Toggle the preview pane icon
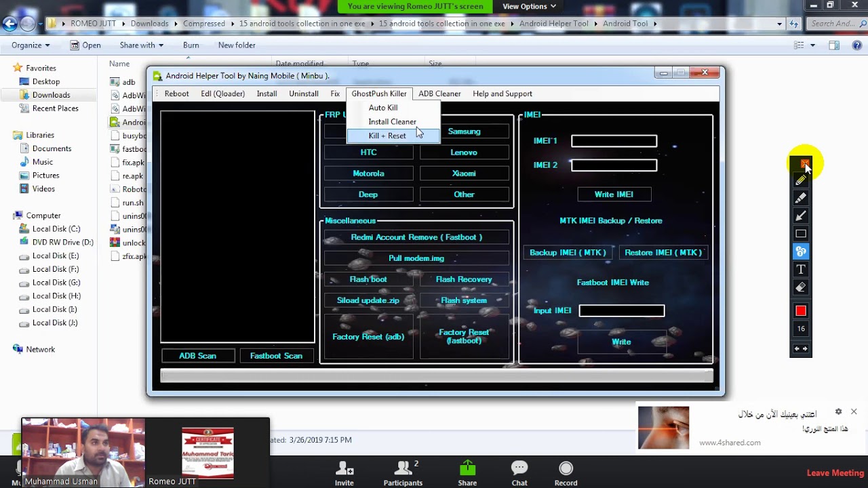Screen dimensions: 868x488 click(834, 45)
